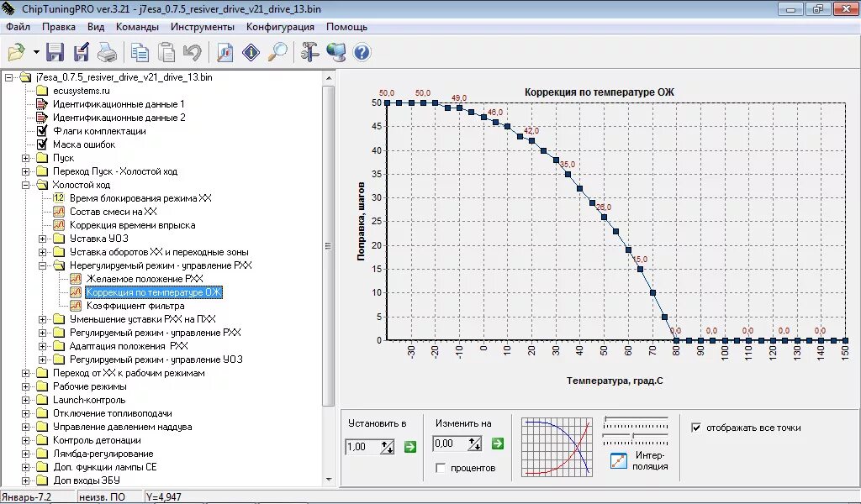Screen dimensions: 861x504
Task: Click the 'Изменить на' 0,00 input field
Action: click(x=450, y=444)
